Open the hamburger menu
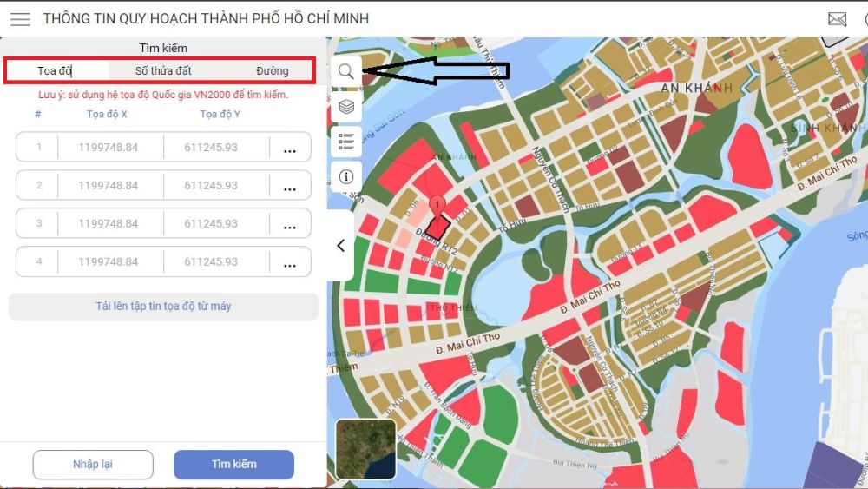 click(x=20, y=19)
